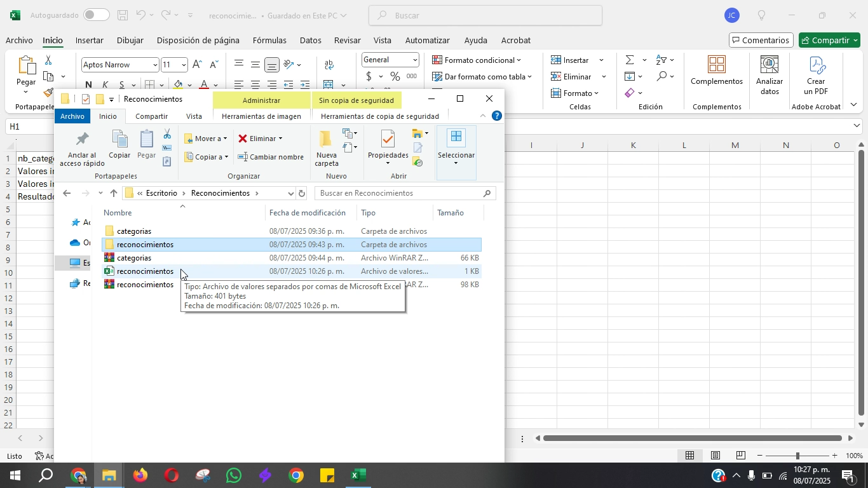The width and height of the screenshot is (868, 488).
Task: Go up one folder level in Explorer
Action: click(x=113, y=193)
